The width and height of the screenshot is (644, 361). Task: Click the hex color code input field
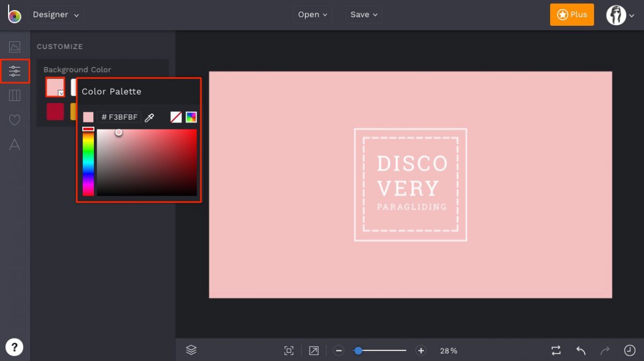[x=120, y=117]
